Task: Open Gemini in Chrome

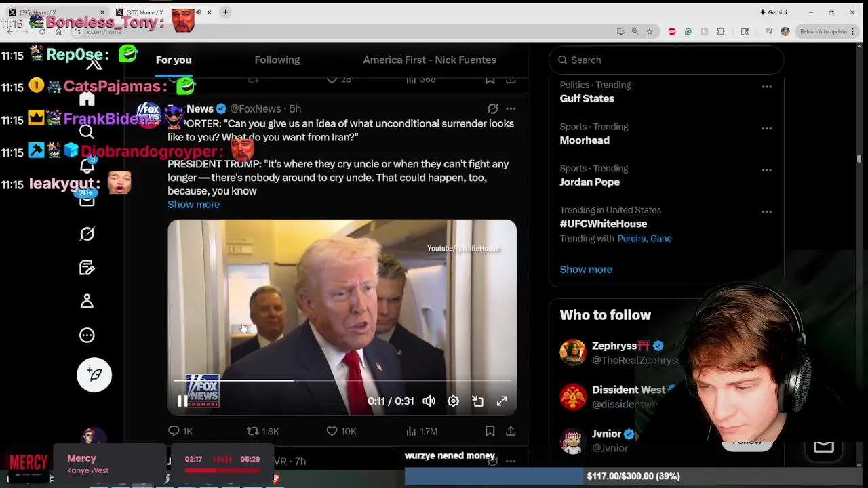Action: tap(773, 12)
